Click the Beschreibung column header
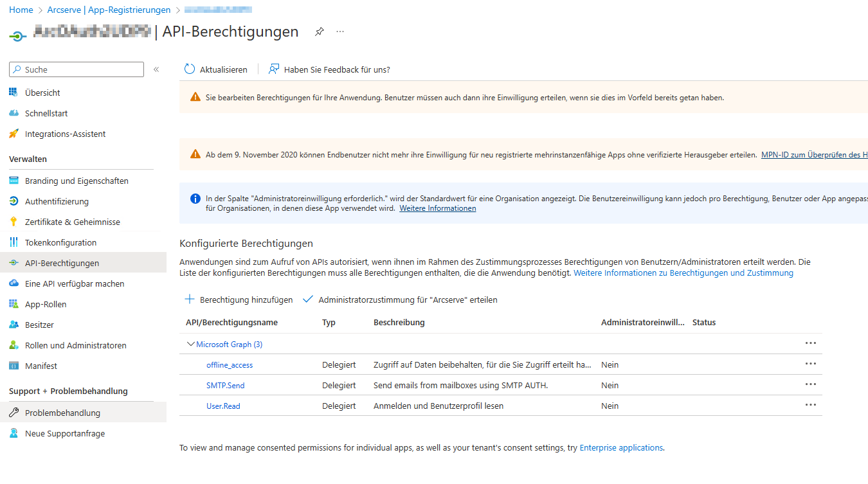This screenshot has width=868, height=484. pyautogui.click(x=399, y=322)
